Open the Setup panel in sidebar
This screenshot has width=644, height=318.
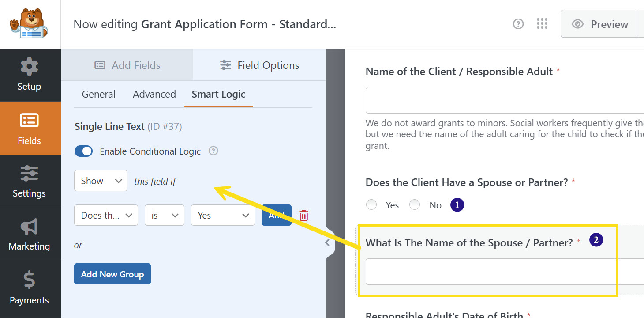[29, 75]
